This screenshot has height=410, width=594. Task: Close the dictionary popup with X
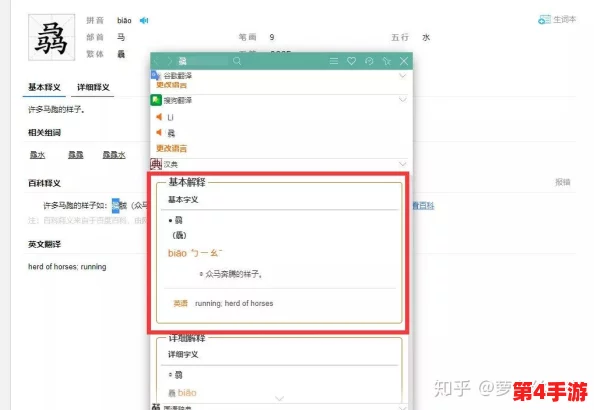(x=404, y=61)
